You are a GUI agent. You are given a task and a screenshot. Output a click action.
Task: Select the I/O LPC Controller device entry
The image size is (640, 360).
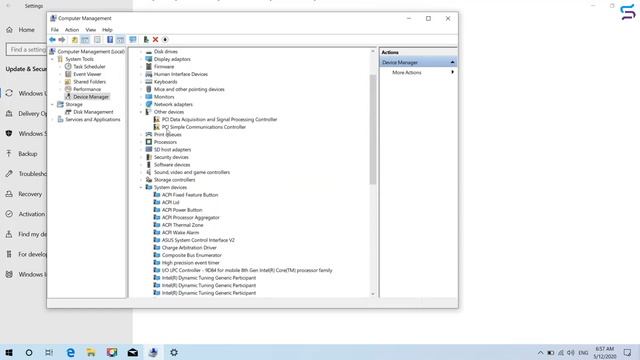(247, 270)
